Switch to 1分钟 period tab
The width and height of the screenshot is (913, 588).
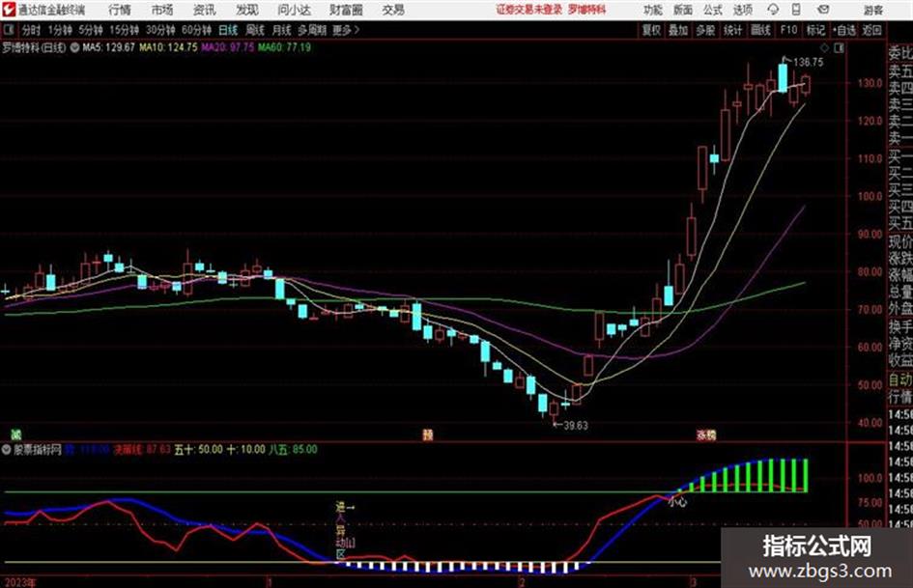(x=59, y=30)
